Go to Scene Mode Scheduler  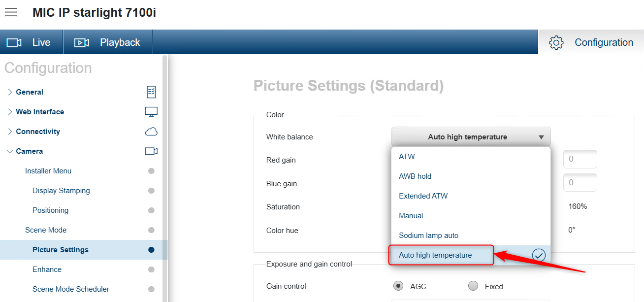tap(71, 289)
